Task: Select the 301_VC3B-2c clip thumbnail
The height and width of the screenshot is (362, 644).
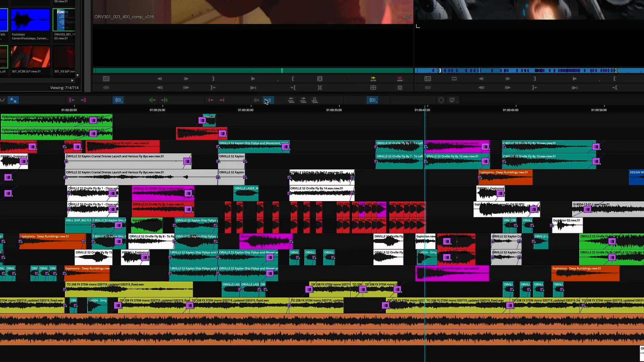Action: tap(30, 57)
